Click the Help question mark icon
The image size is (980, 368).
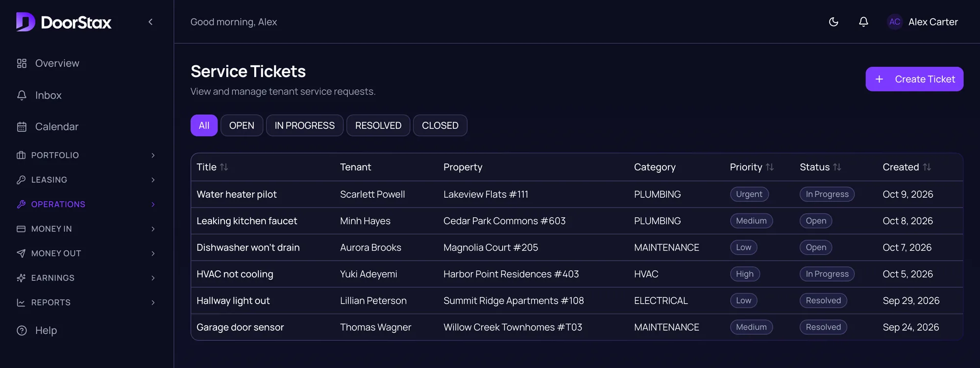point(22,331)
